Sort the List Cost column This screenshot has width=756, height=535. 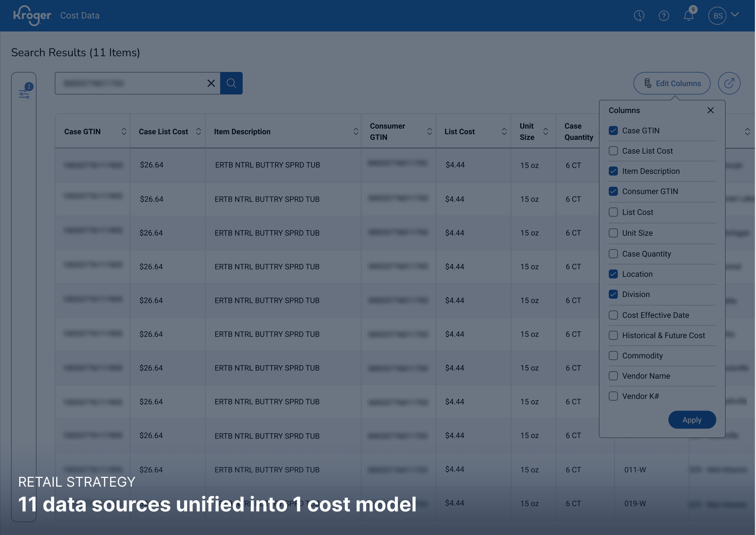pos(504,131)
